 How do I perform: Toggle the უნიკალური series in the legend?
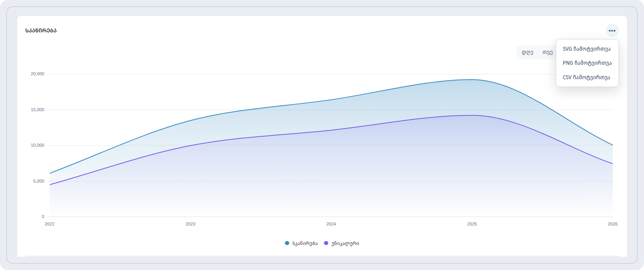pos(342,243)
